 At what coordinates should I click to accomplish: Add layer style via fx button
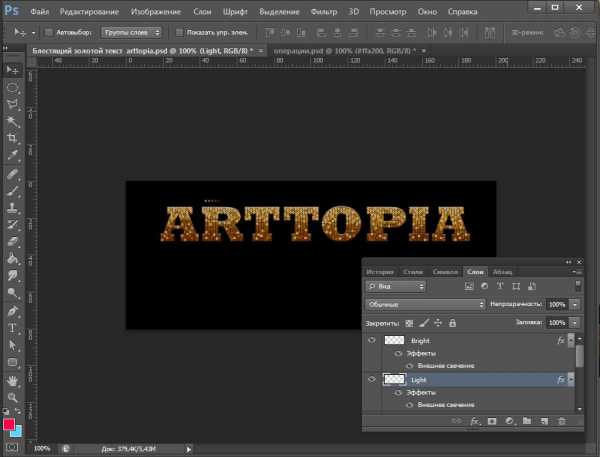pos(474,421)
